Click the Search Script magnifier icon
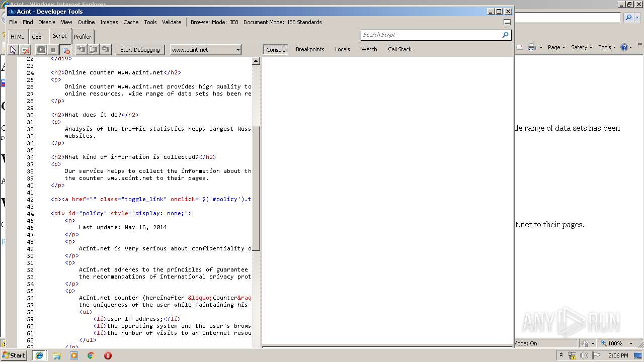 point(505,35)
